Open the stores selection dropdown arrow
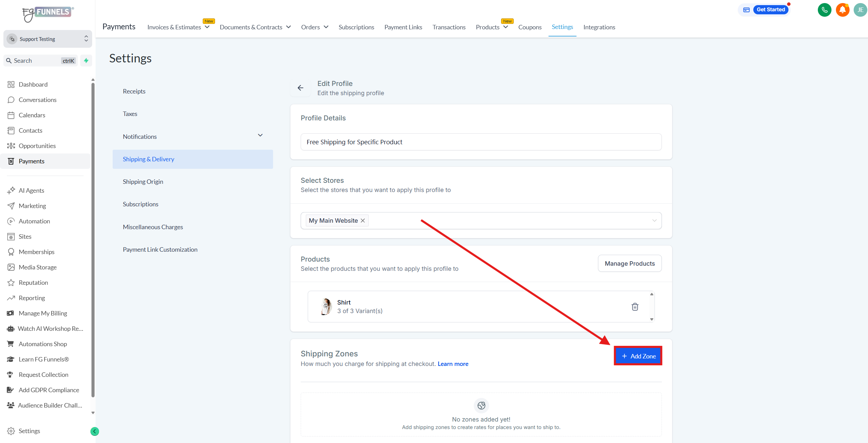 coord(654,221)
